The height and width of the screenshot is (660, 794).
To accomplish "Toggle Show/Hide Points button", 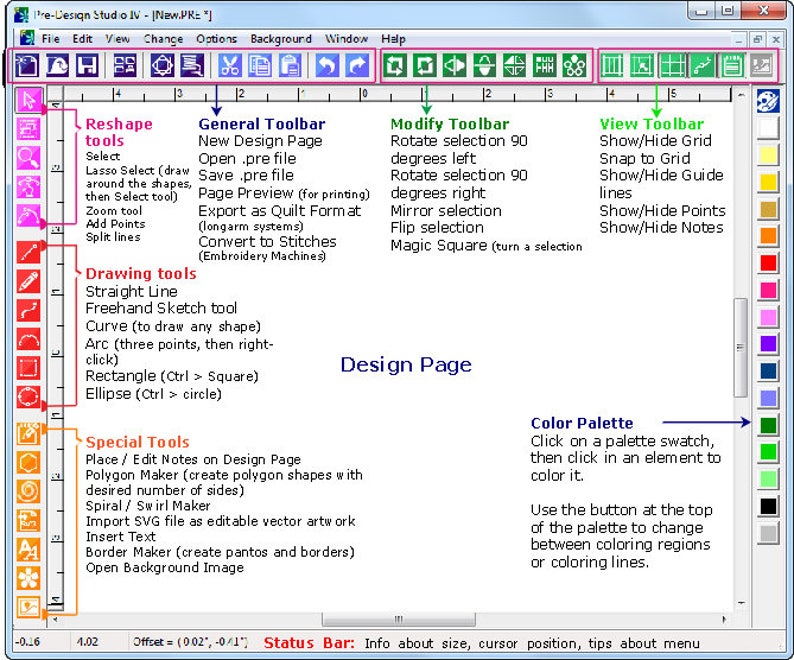I will 702,65.
